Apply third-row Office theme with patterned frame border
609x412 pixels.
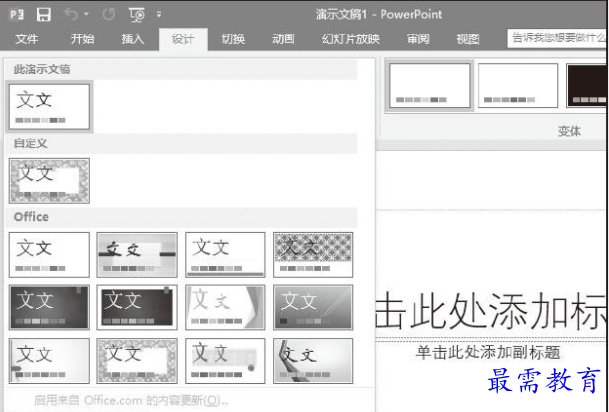tap(137, 361)
